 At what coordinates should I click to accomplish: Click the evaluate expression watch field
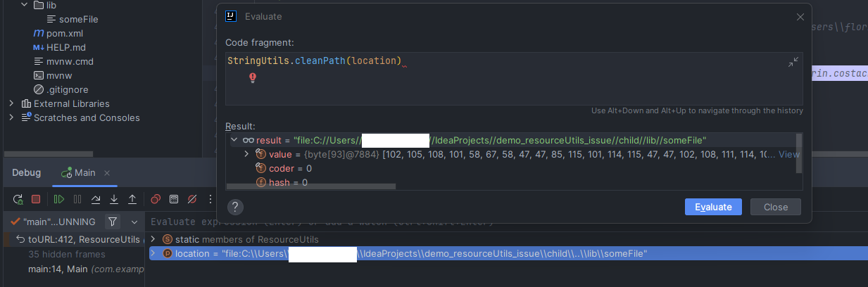tap(507, 222)
